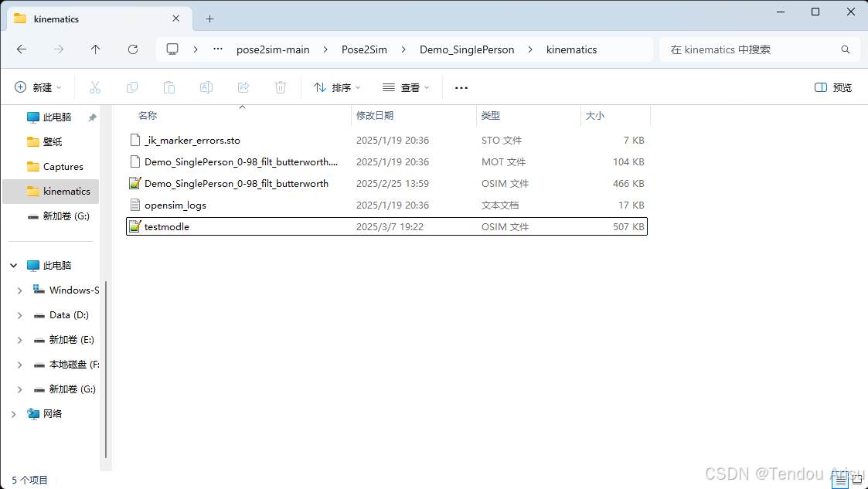Toggle the 预览 preview pane
Image resolution: width=868 pixels, height=489 pixels.
coord(833,87)
